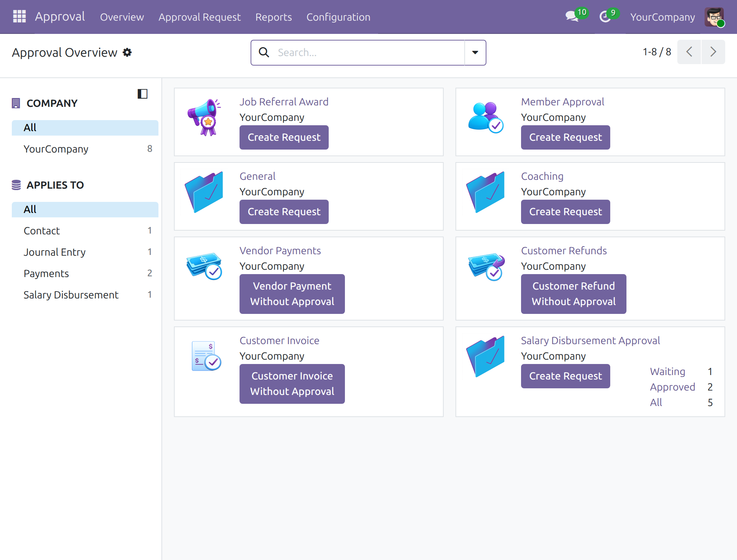Click Vendor Payment Without Approval button
The height and width of the screenshot is (560, 737).
(x=292, y=294)
